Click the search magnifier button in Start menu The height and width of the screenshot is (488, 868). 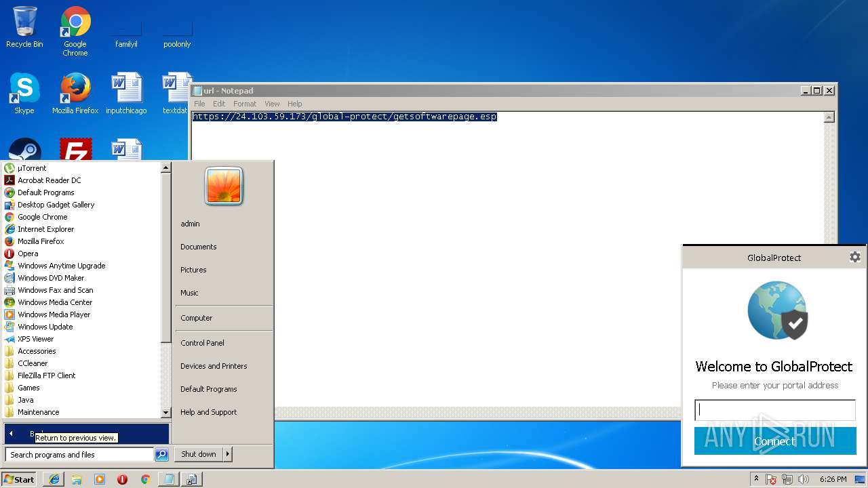(x=161, y=455)
